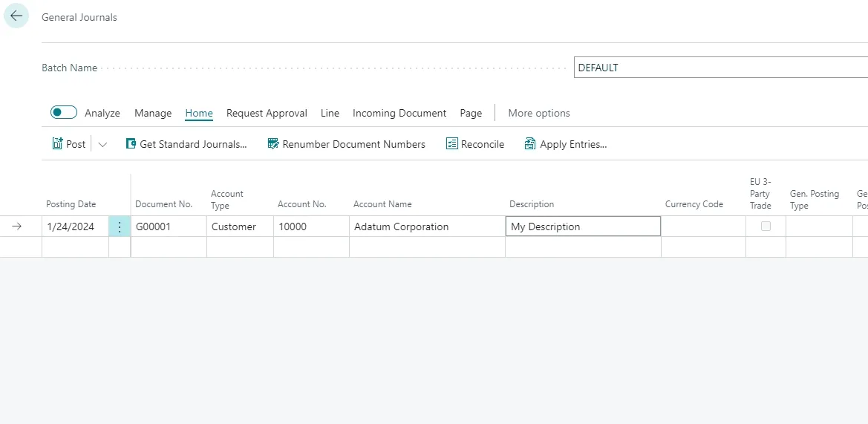Viewport: 868px width, 424px height.
Task: Click the Reconcile icon
Action: pos(451,144)
